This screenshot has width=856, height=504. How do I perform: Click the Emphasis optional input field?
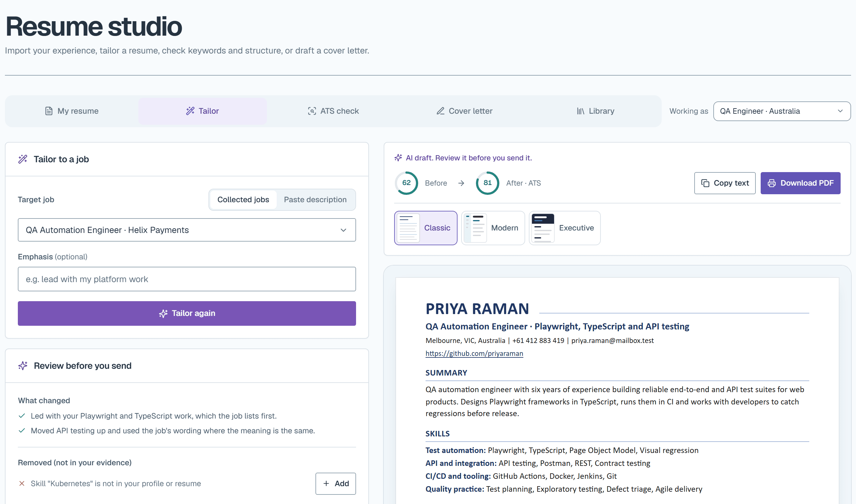[x=187, y=279]
